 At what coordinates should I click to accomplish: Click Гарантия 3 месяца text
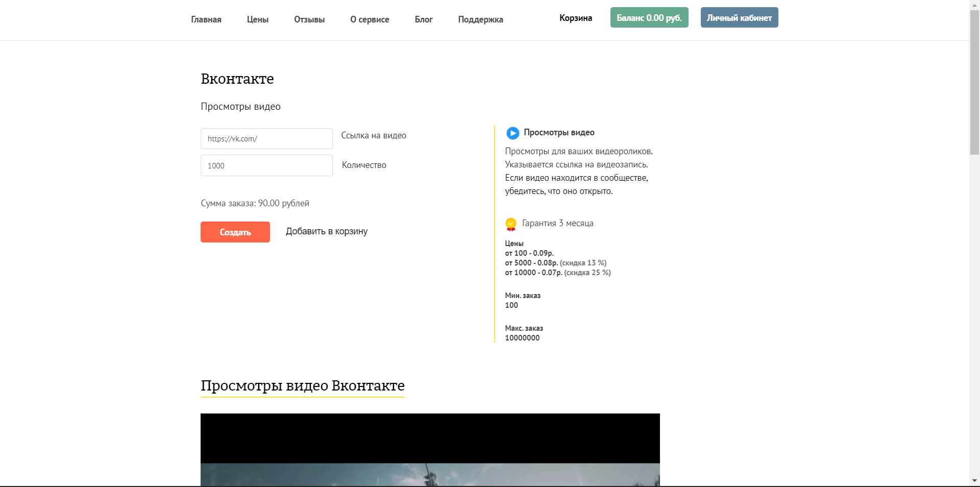pos(557,223)
